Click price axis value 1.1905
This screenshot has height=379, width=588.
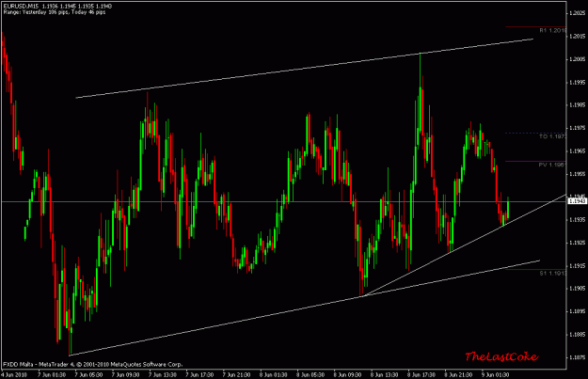pyautogui.click(x=577, y=289)
